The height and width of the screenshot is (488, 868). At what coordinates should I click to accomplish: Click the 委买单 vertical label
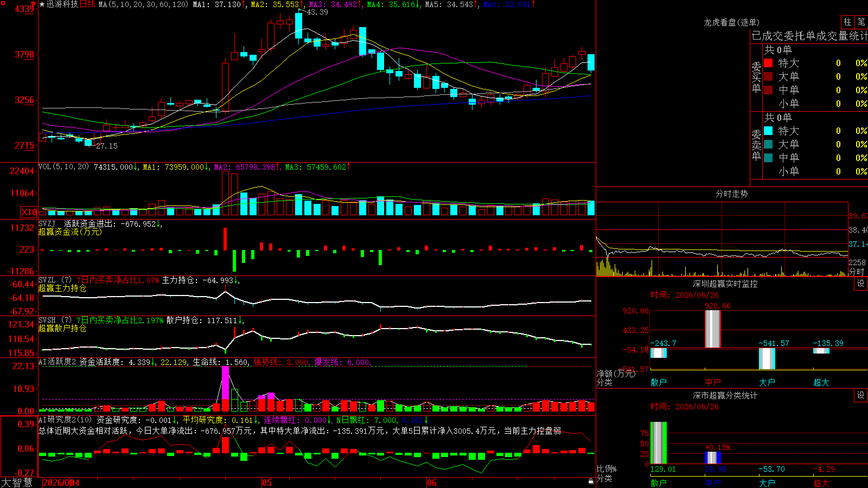(x=756, y=77)
